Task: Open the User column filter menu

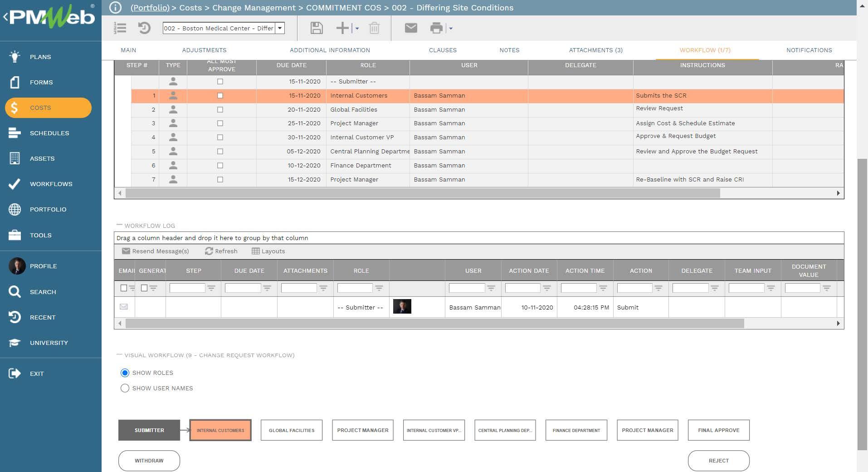Action: (x=491, y=288)
